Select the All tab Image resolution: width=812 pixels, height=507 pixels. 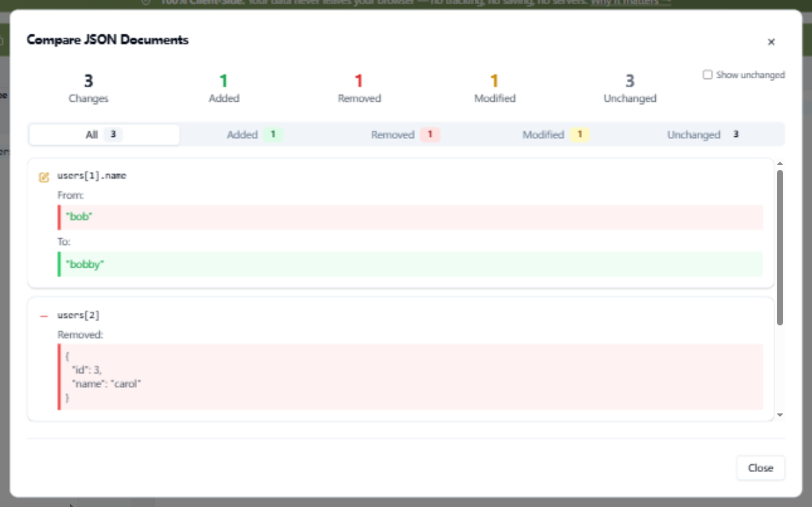pos(104,135)
